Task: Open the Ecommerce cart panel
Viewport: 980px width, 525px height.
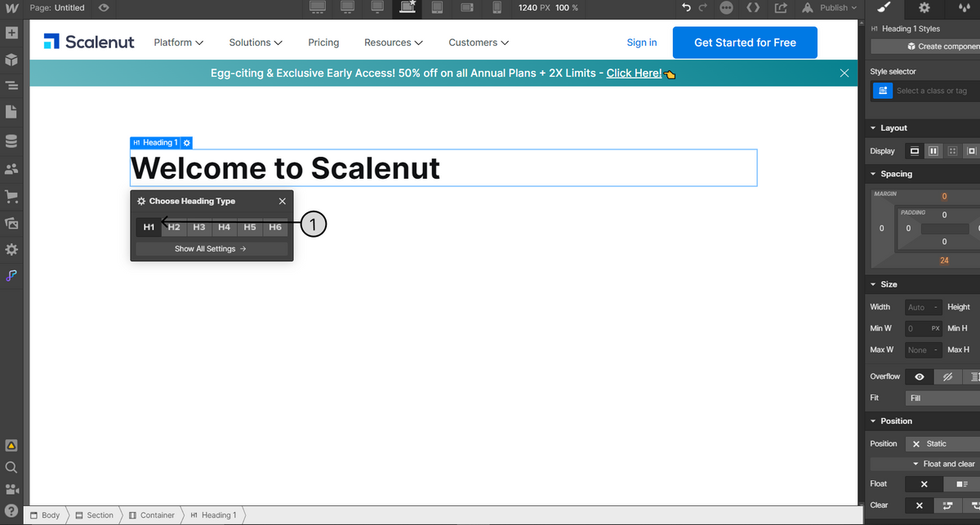Action: (11, 196)
